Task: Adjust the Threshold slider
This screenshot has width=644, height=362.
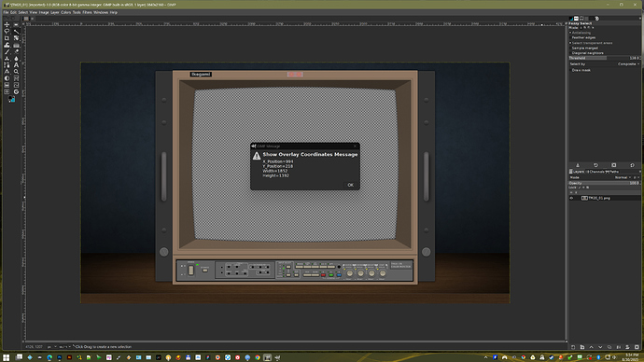Action: pos(604,58)
